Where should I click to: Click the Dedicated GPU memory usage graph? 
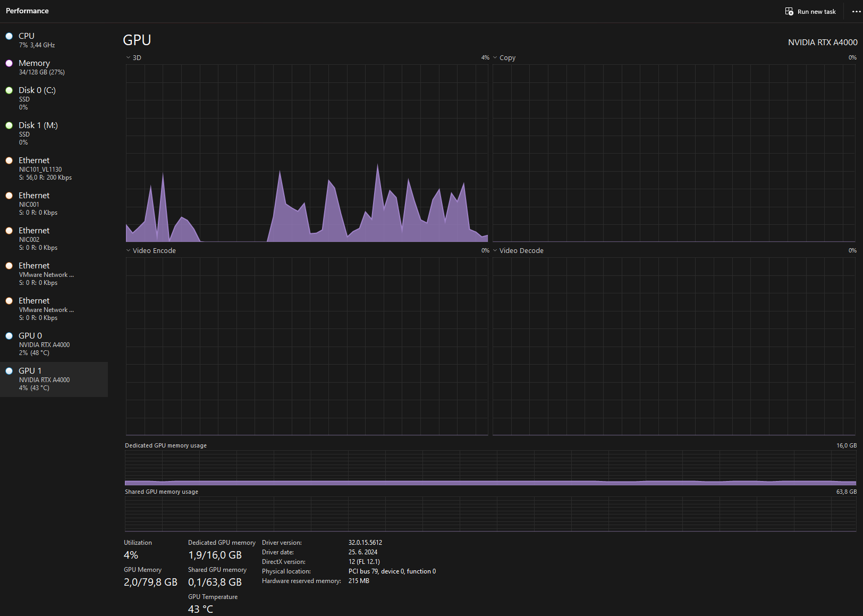490,468
